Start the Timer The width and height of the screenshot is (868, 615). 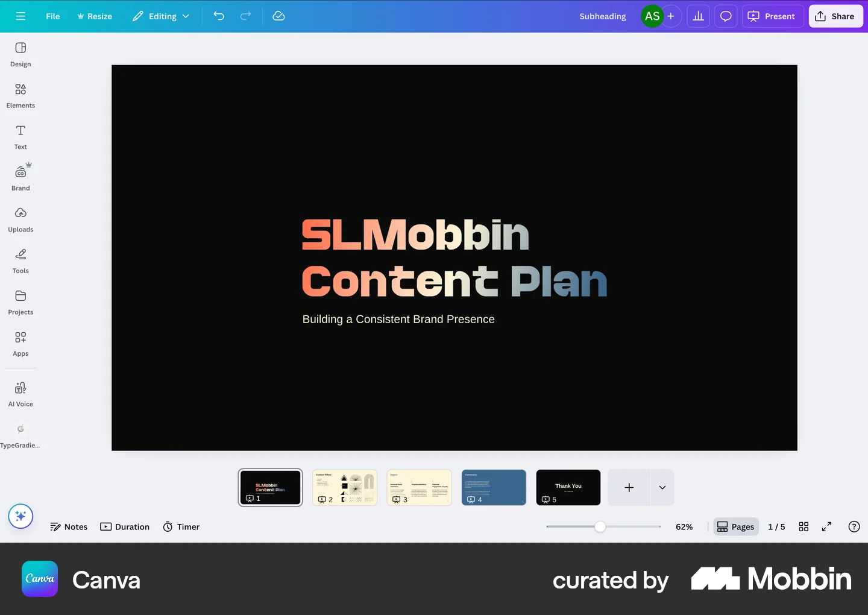pos(181,527)
